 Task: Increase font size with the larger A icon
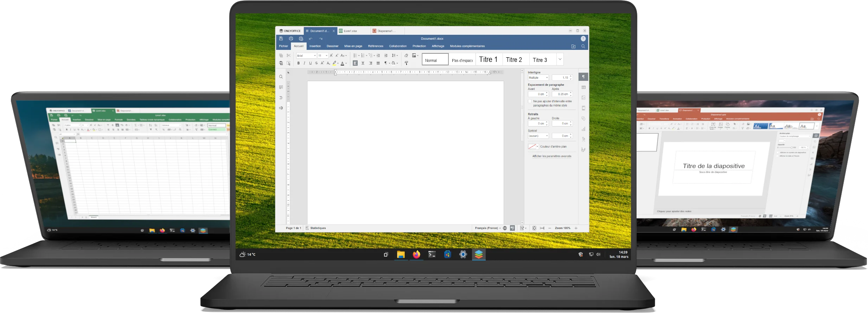click(331, 56)
